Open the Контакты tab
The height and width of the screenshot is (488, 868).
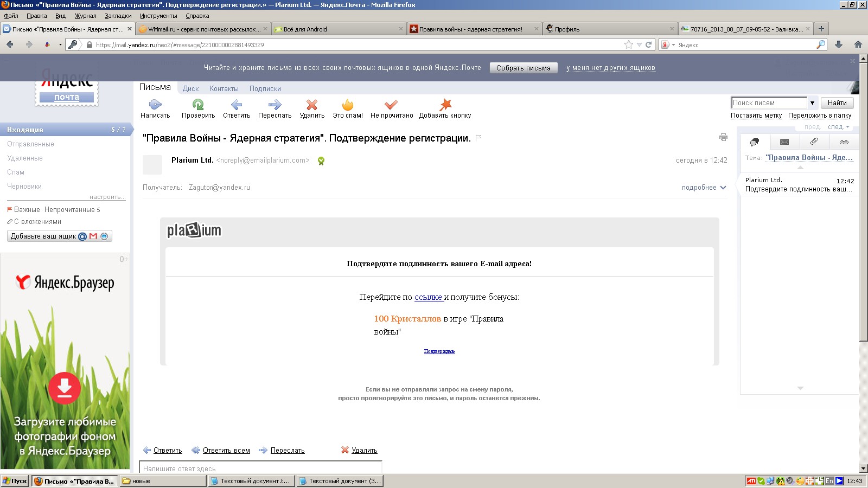click(224, 88)
